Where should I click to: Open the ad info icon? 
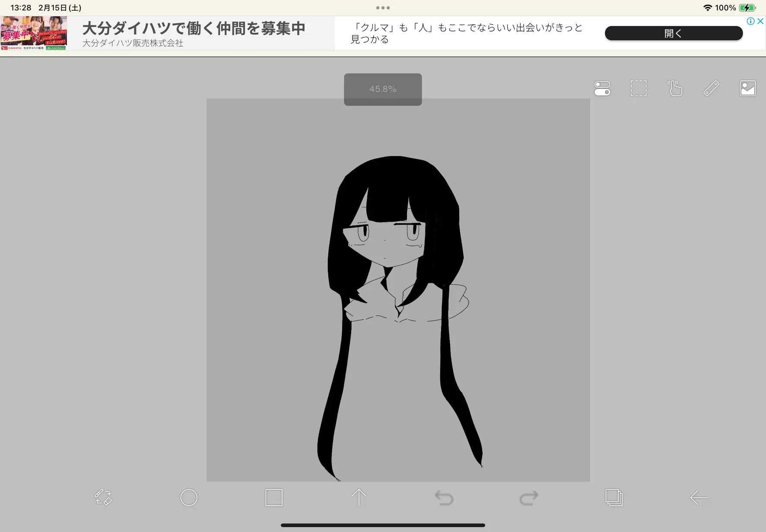[750, 21]
